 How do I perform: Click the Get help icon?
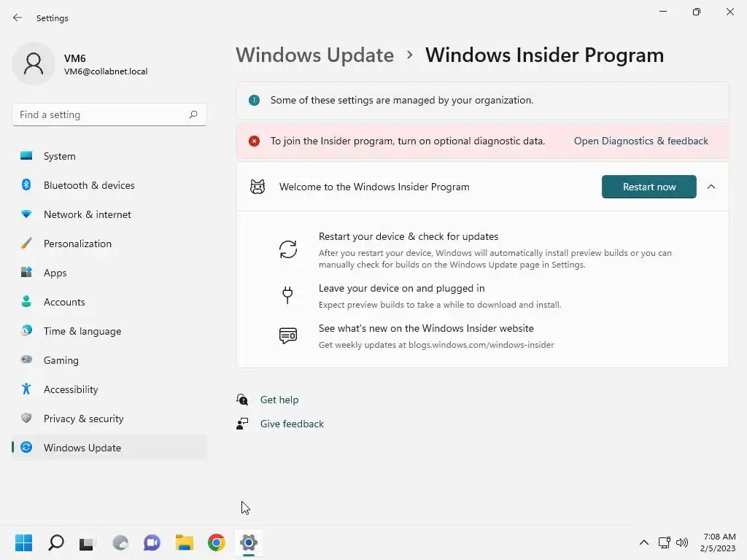pyautogui.click(x=242, y=399)
